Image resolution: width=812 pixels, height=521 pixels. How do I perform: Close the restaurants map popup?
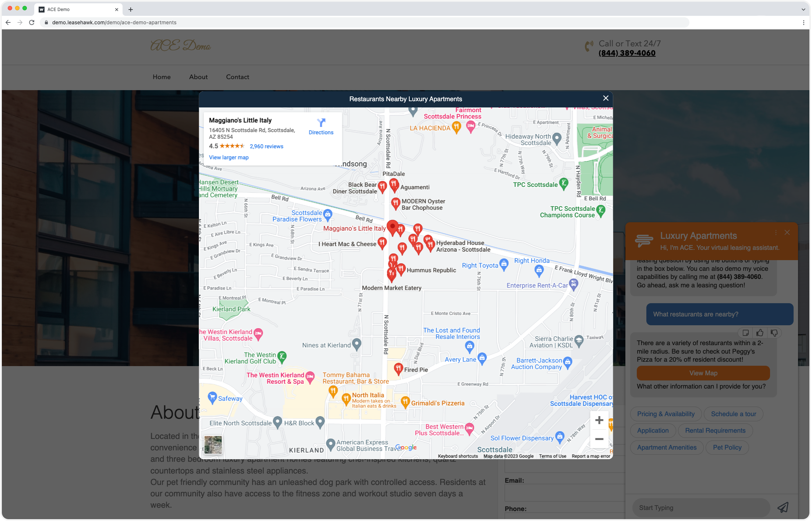[x=606, y=98]
